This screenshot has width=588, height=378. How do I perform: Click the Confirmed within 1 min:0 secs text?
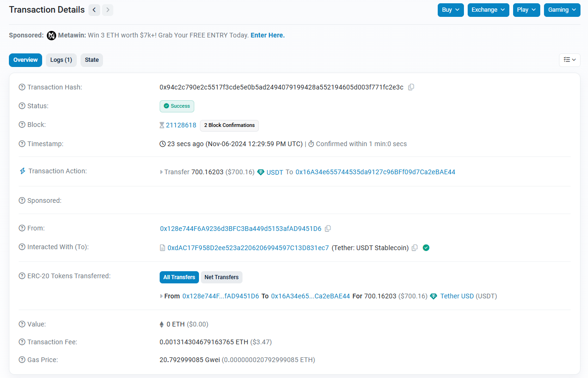coord(361,144)
